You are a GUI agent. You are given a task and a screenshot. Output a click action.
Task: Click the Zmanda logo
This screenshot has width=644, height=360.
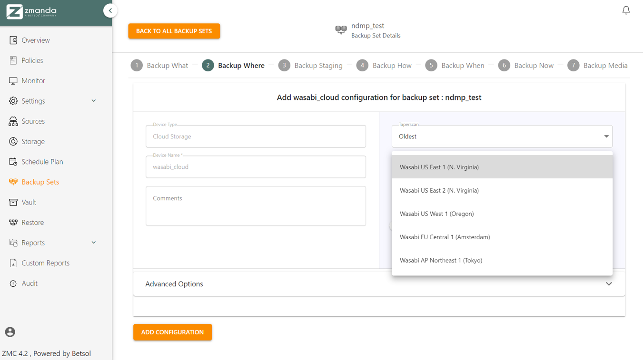click(31, 11)
